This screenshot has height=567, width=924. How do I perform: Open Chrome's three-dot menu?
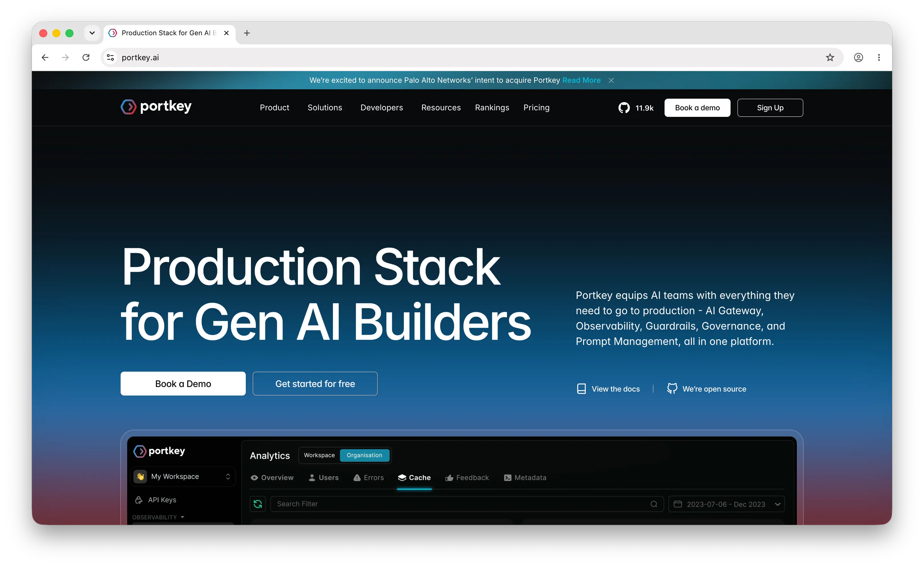(879, 57)
